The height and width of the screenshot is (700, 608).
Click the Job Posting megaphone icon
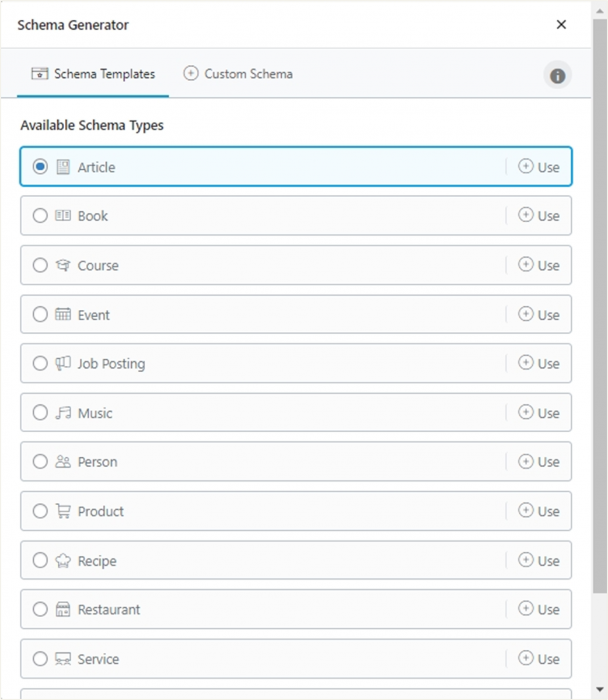63,363
